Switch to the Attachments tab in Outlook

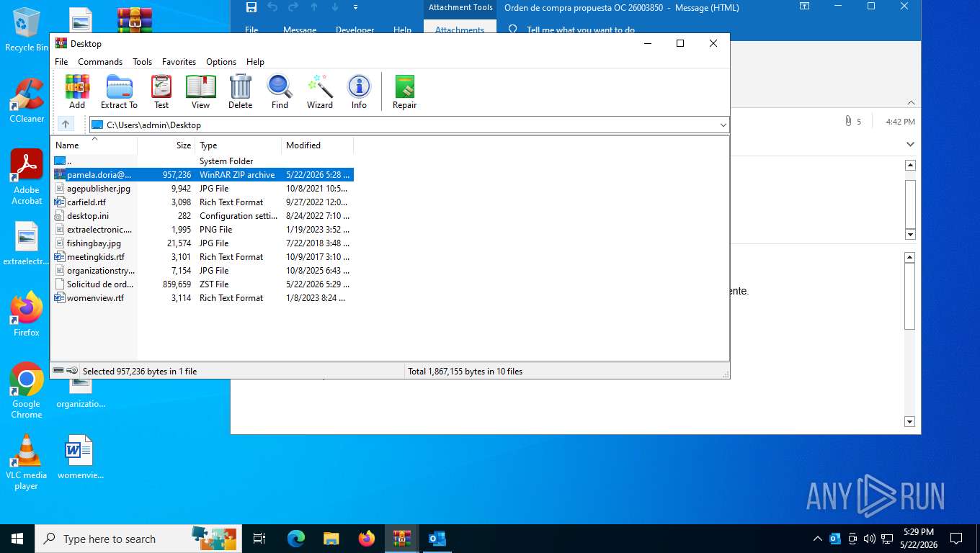[x=460, y=30]
